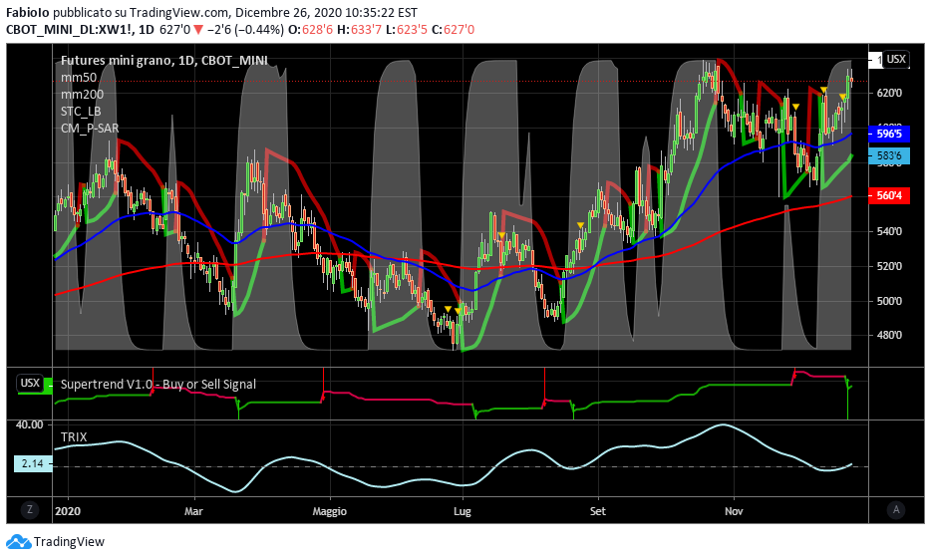Click the A auto-scale circle icon
Viewport: 931px width, 560px height.
(896, 509)
